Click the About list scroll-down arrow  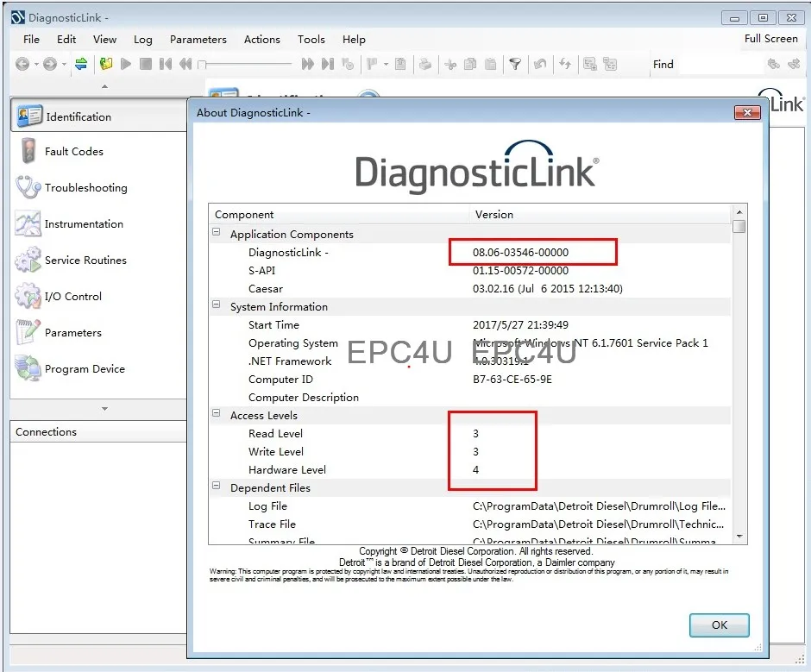(x=739, y=537)
